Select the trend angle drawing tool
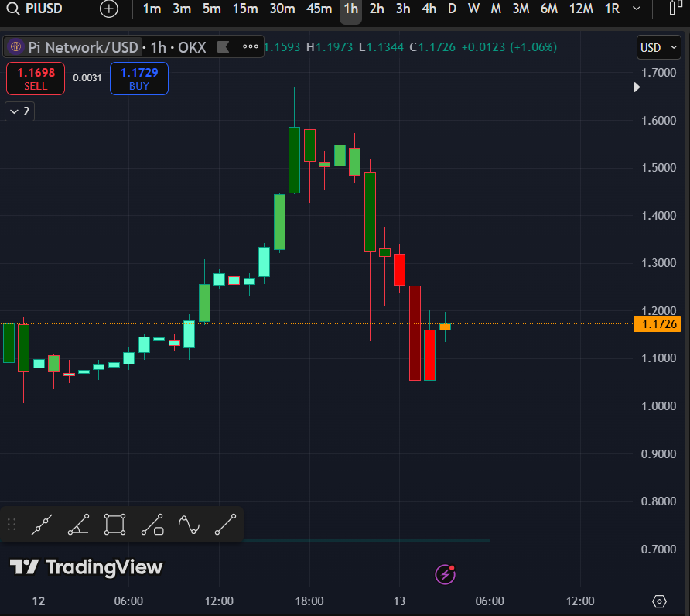 [79, 525]
